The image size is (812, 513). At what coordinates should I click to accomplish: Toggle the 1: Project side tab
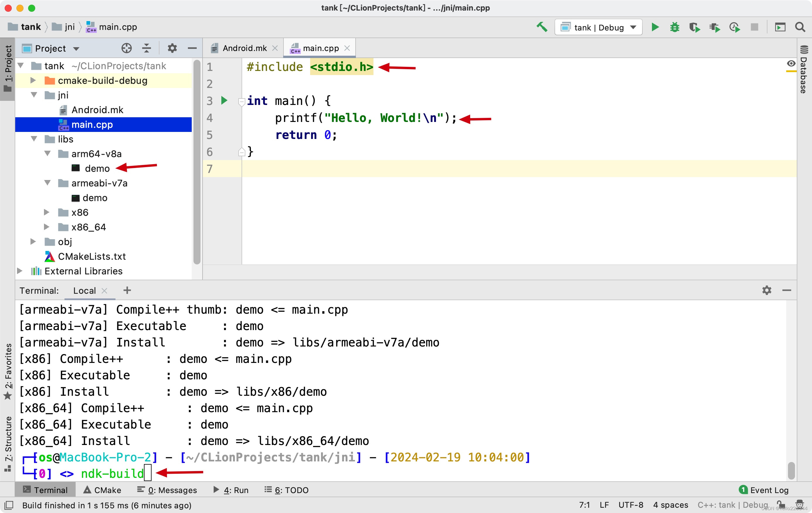[x=7, y=69]
